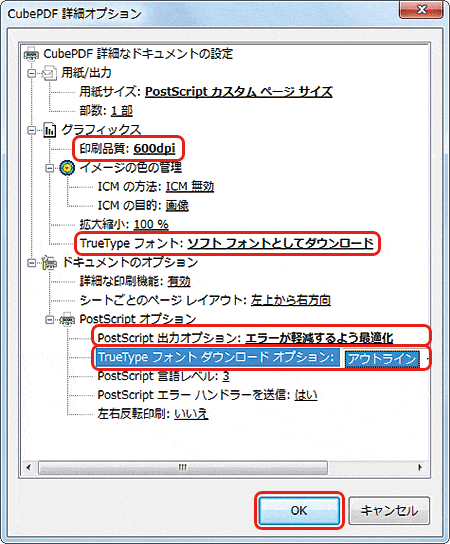This screenshot has width=450, height=544.
Task: Click the printer icon beside PostScript オプション
Action: (67, 319)
